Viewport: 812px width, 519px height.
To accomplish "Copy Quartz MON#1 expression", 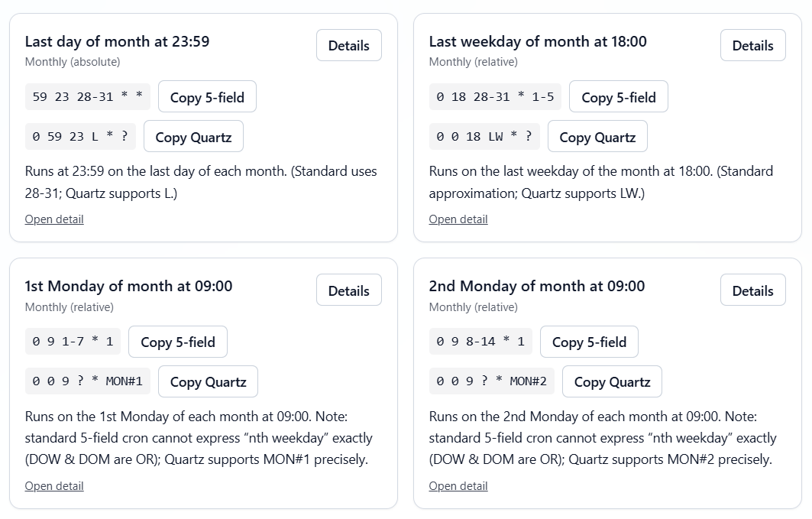I will click(208, 381).
